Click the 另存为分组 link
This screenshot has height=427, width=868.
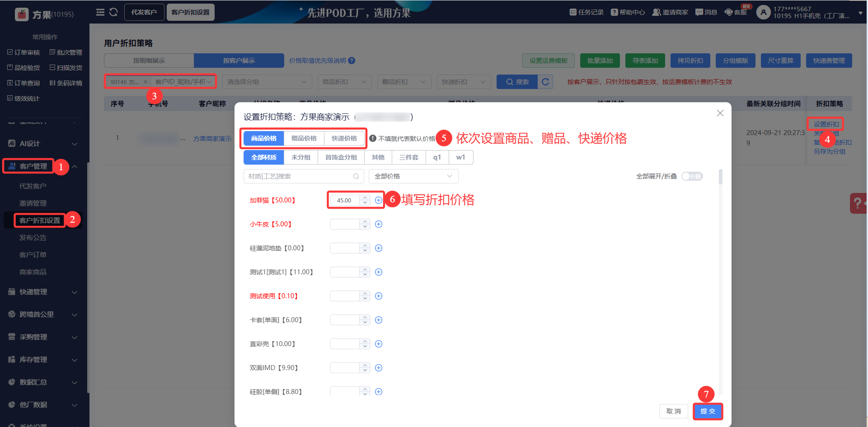[x=830, y=151]
